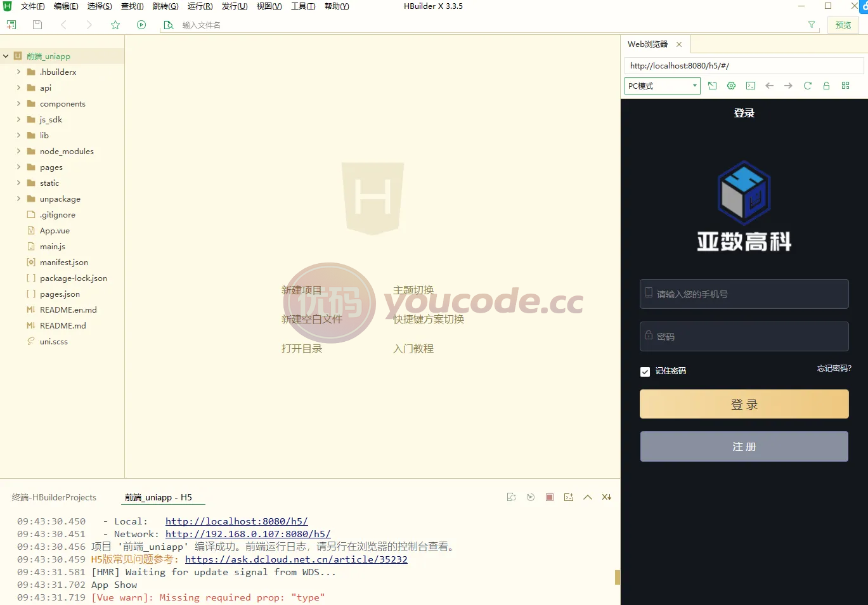Close the Web浏览器 tab

point(679,44)
